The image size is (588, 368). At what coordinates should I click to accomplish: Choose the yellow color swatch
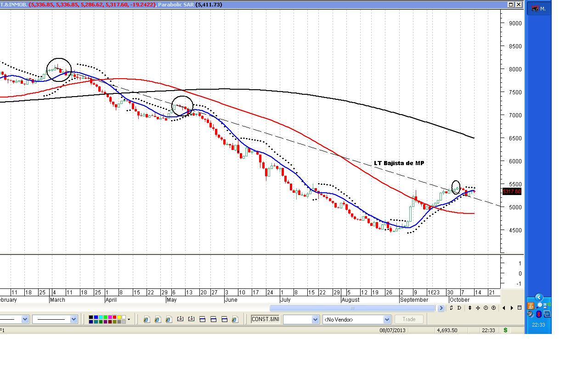tap(119, 317)
